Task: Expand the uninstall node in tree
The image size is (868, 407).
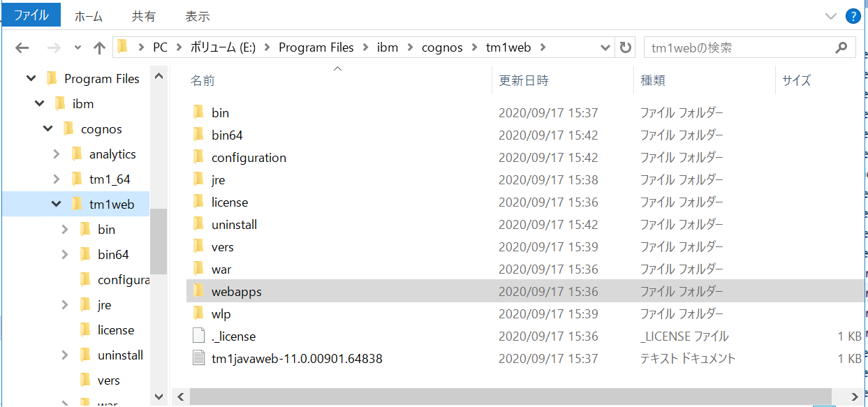Action: [65, 355]
